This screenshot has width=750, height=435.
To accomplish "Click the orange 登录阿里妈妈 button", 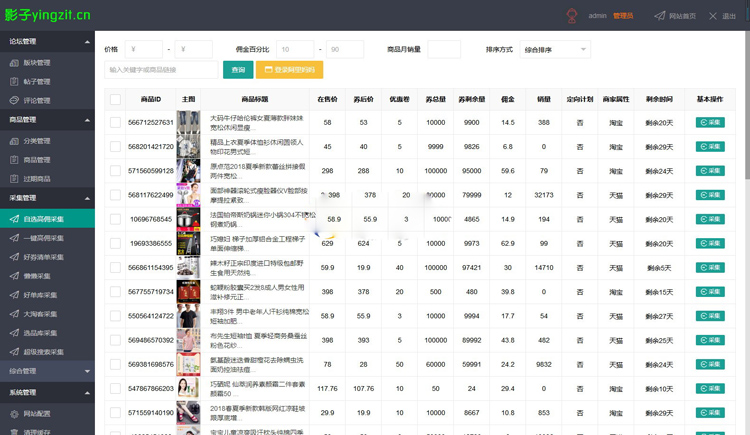I will [x=289, y=70].
